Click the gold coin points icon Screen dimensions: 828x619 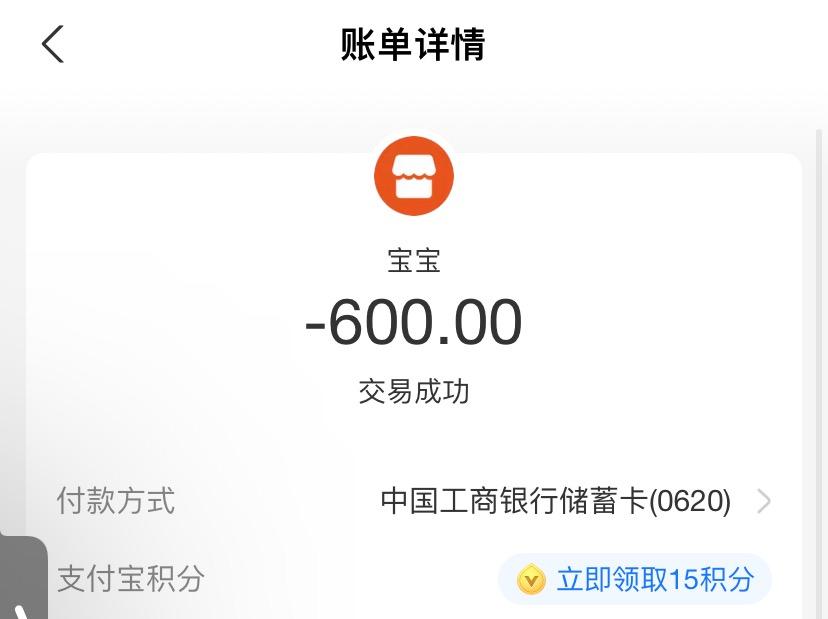(531, 579)
